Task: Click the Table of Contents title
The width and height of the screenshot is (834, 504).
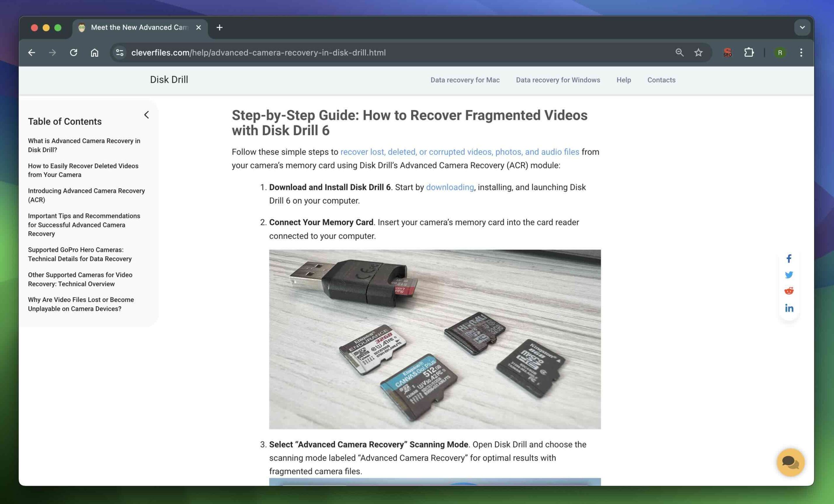Action: click(x=65, y=122)
